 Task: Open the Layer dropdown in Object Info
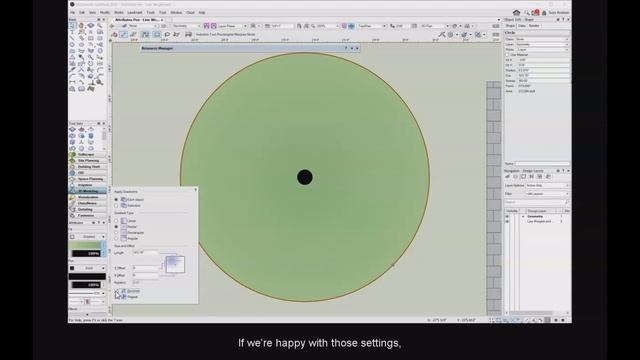click(x=542, y=44)
